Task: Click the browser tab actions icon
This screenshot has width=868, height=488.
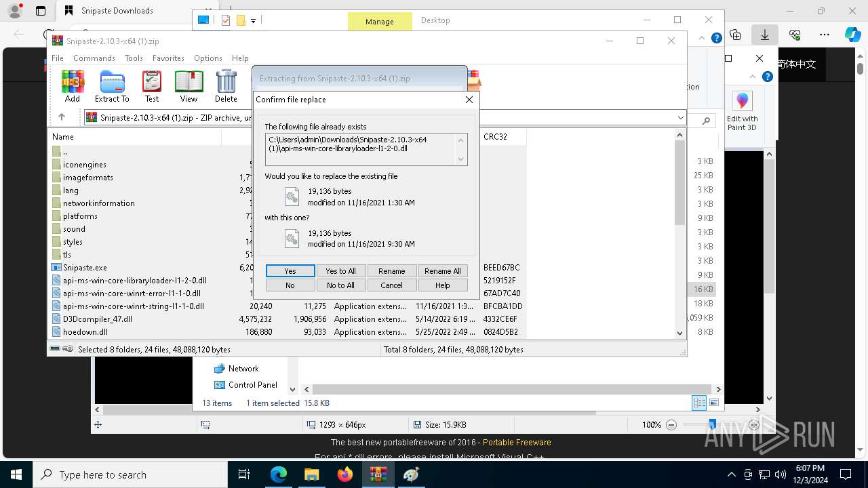Action: (x=41, y=11)
